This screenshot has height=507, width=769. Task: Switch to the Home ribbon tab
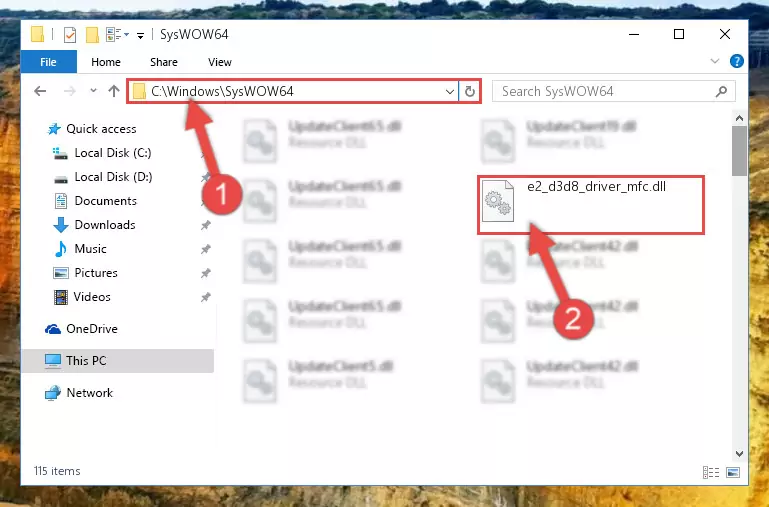(x=106, y=62)
